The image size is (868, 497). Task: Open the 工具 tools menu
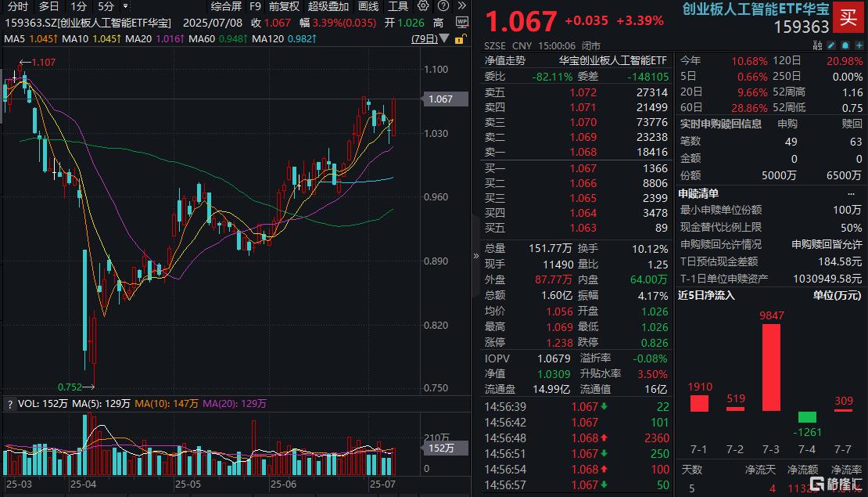(397, 6)
